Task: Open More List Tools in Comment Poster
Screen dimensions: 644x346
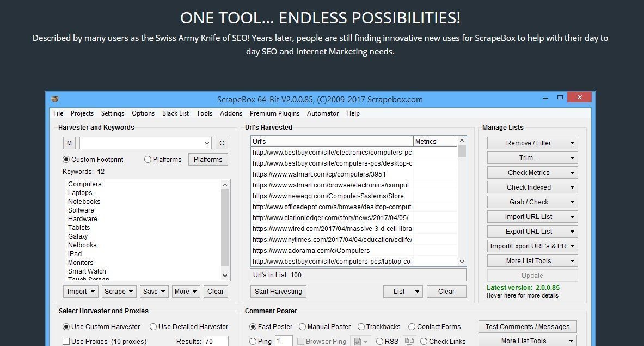Action: (528, 341)
